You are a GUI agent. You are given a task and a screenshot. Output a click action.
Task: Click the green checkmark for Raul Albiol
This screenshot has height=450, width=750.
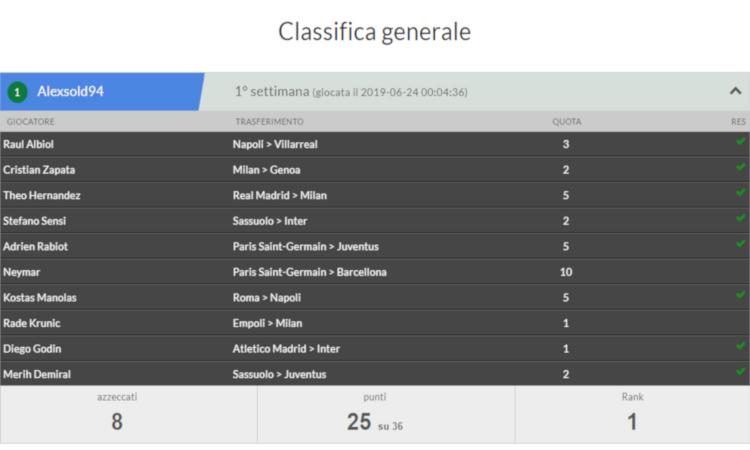(x=740, y=141)
